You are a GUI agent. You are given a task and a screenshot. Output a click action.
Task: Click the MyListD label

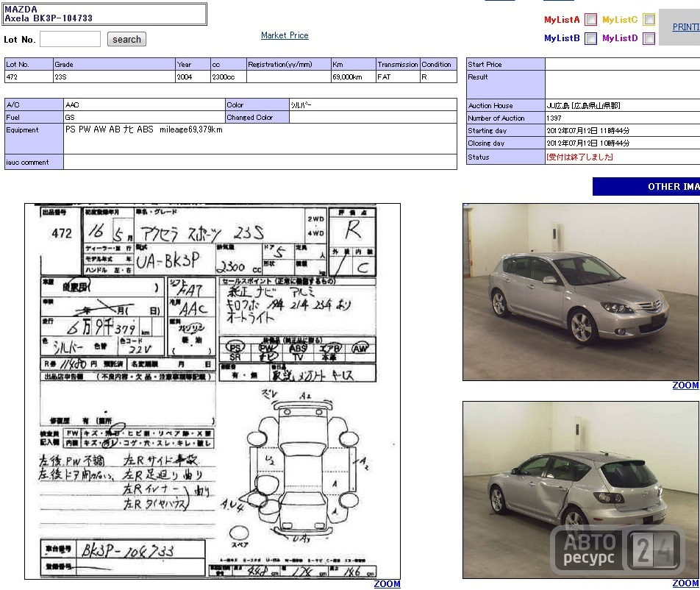[x=620, y=38]
